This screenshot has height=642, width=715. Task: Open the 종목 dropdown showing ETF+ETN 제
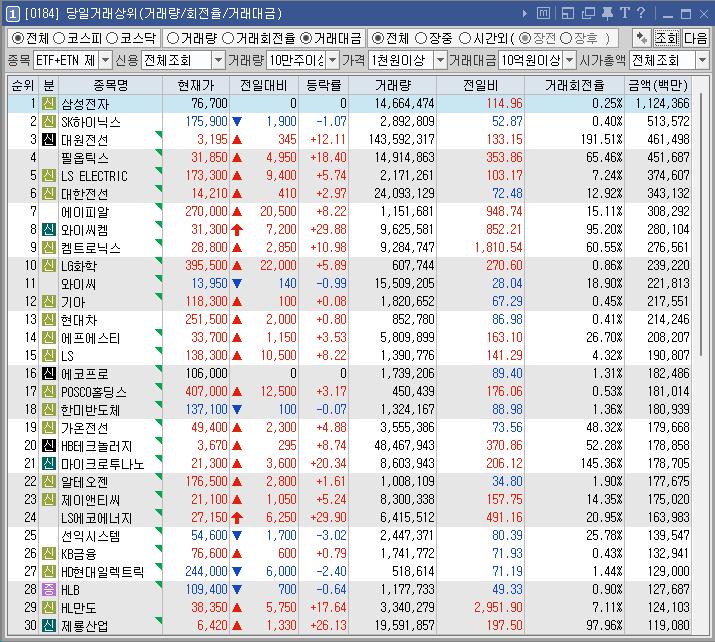[105, 60]
